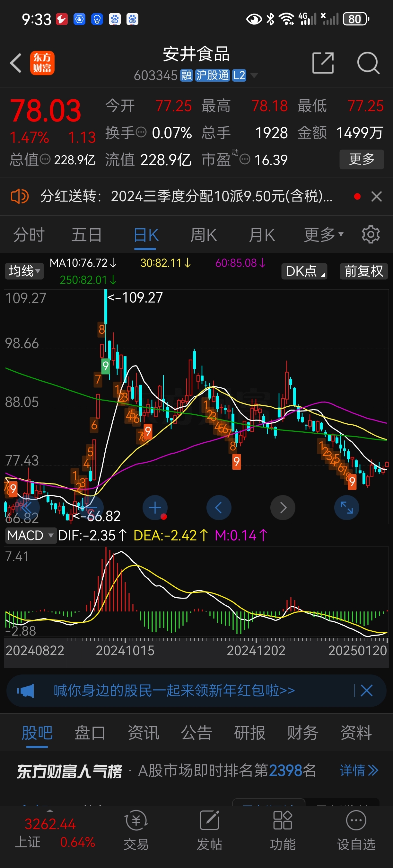Tap the DIF:-2.35 MACD value

pyautogui.click(x=92, y=535)
